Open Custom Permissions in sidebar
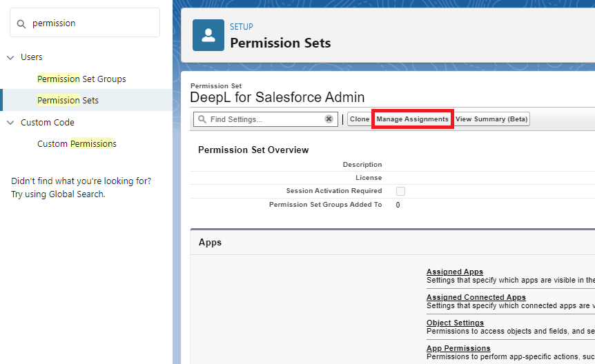Image resolution: width=595 pixels, height=364 pixels. pyautogui.click(x=77, y=144)
